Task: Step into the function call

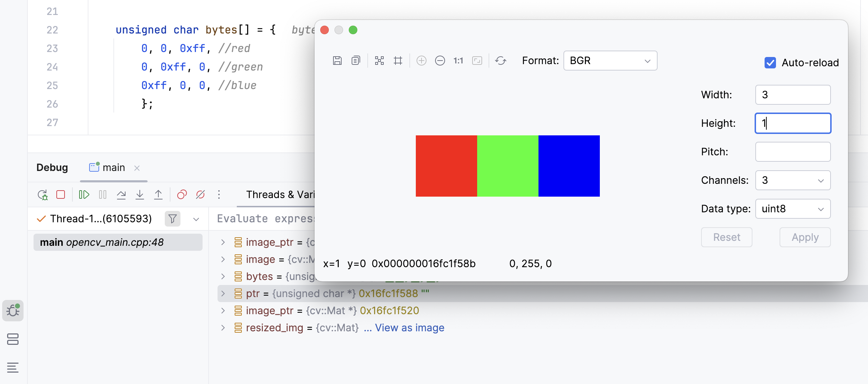Action: (140, 195)
